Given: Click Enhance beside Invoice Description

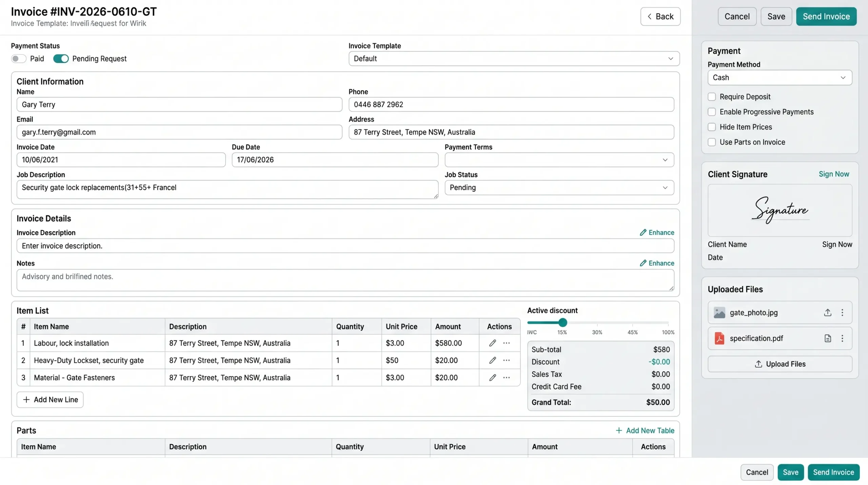Looking at the screenshot, I should (657, 232).
